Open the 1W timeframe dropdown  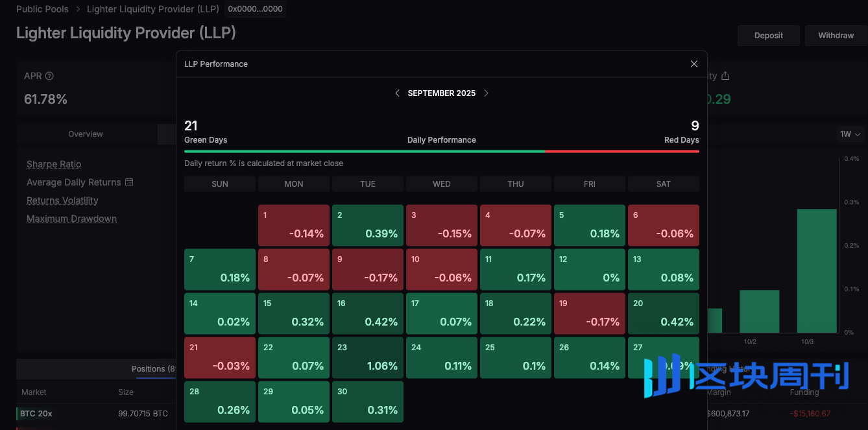point(850,134)
